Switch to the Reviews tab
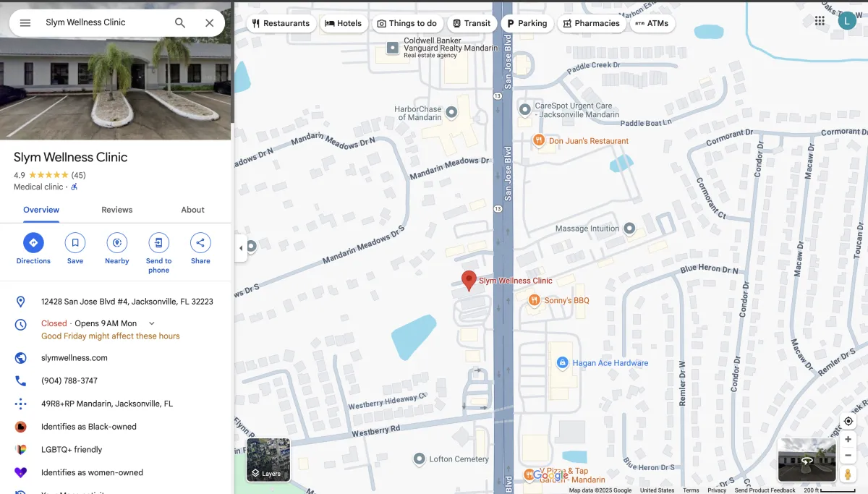Viewport: 868px width, 494px height. [117, 210]
